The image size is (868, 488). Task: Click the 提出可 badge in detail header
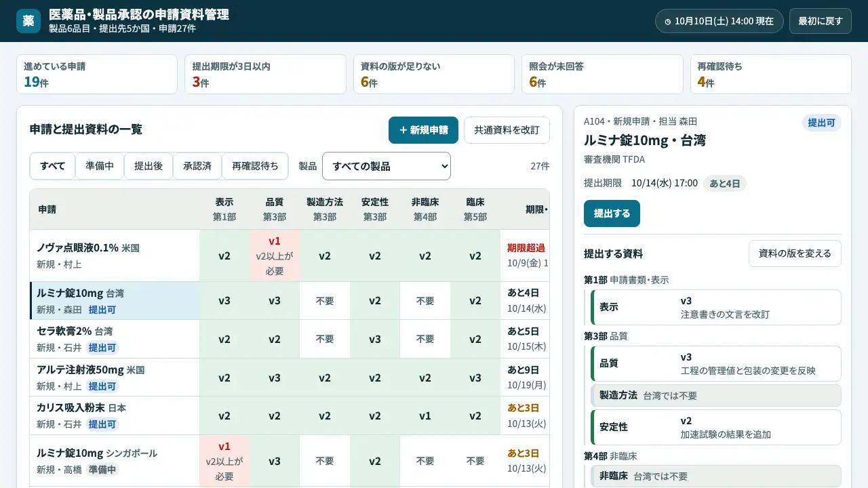822,123
